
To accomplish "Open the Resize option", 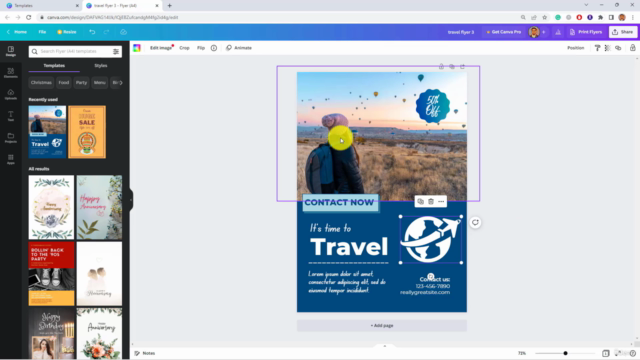I will (x=67, y=32).
